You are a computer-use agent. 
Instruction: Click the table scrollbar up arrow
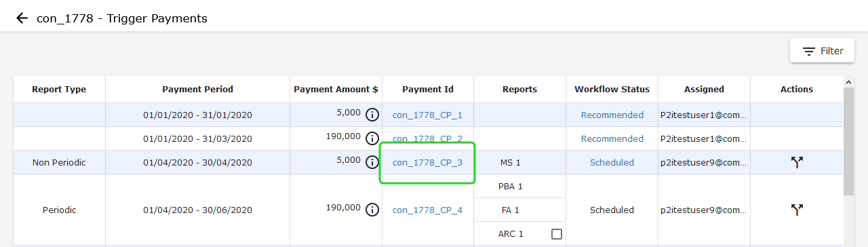coord(848,82)
